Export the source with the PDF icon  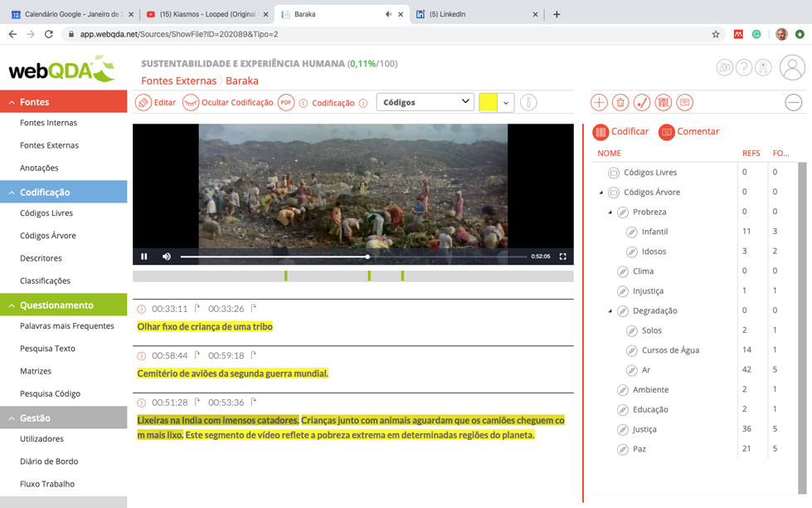pyautogui.click(x=286, y=103)
